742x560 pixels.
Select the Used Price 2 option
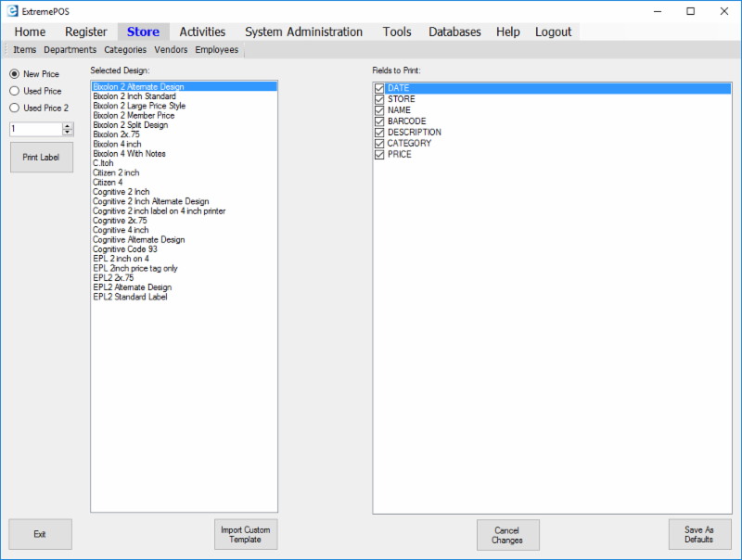click(14, 108)
